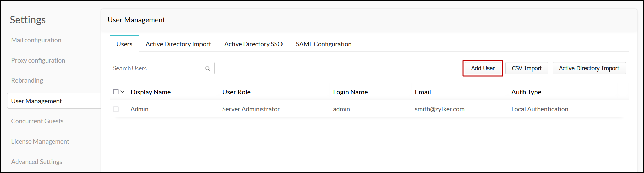Expand the select-all checkbox dropdown arrow
This screenshot has height=173, width=644.
[123, 92]
